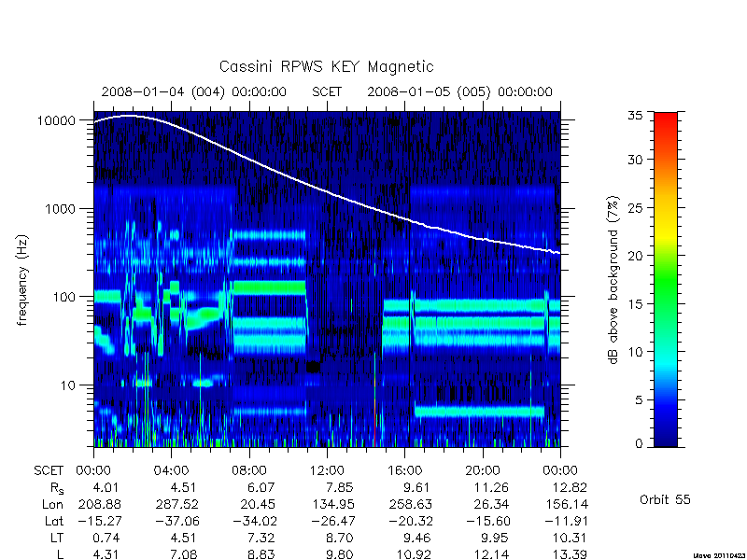
Task: Click the colorbar '30' tick value
Action: (x=635, y=160)
